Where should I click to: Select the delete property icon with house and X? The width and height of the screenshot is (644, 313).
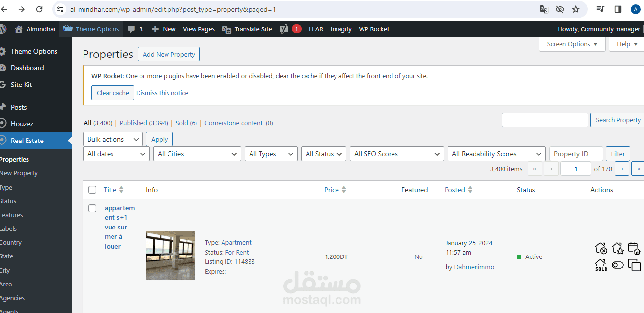(x=601, y=248)
